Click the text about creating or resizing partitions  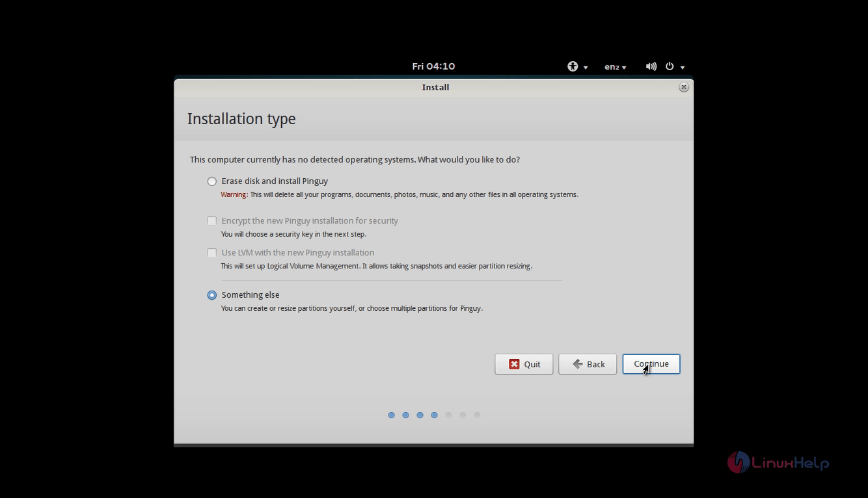352,308
